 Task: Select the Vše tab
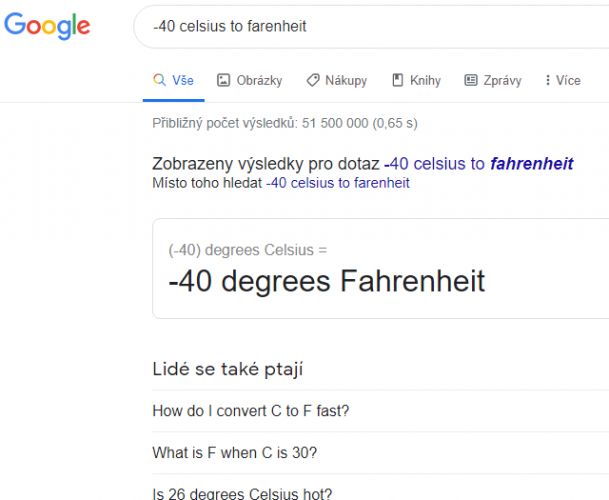pyautogui.click(x=173, y=80)
